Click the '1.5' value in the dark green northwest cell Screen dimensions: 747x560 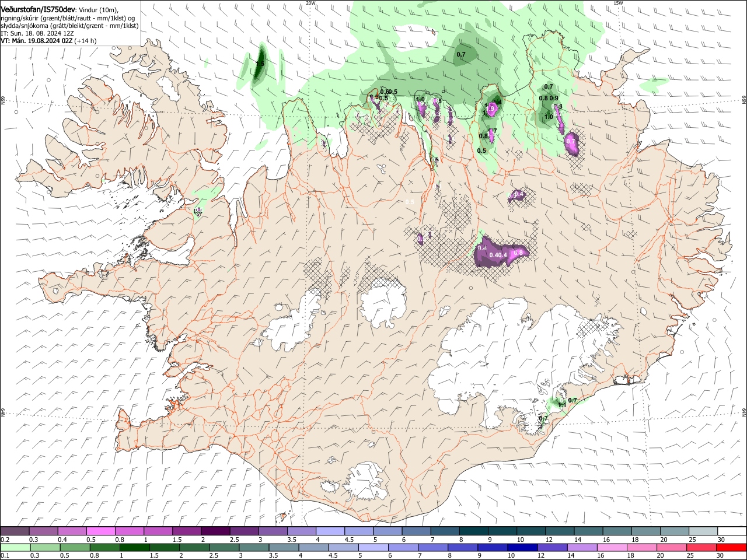point(260,63)
